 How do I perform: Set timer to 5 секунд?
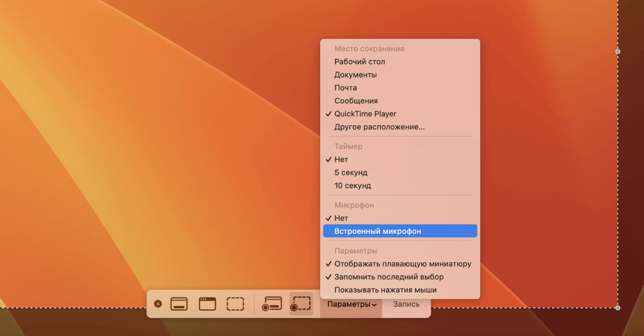point(351,173)
